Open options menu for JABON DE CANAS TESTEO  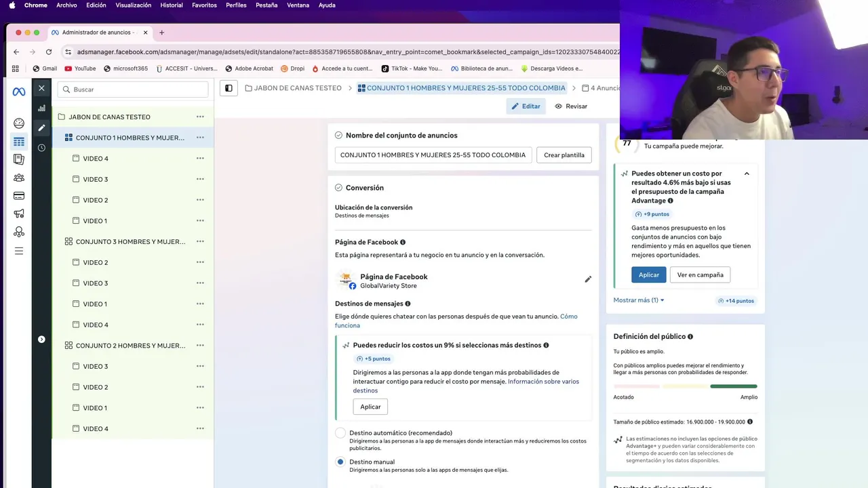[x=200, y=117]
